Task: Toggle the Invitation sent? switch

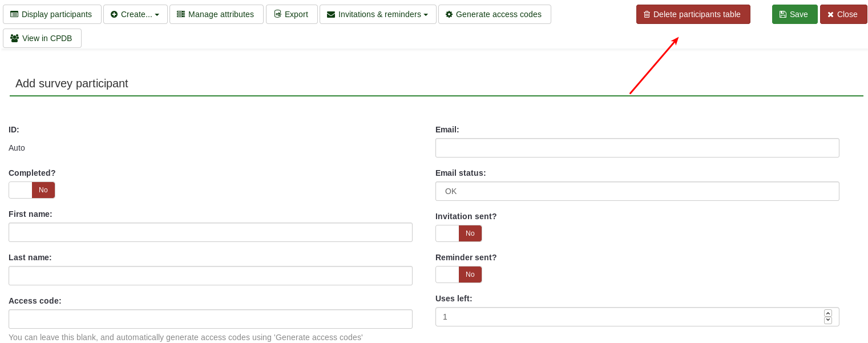Action: (x=459, y=233)
